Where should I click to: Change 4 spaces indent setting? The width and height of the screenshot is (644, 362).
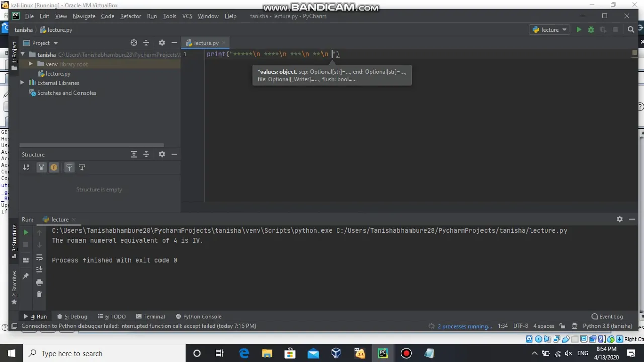[544, 326]
